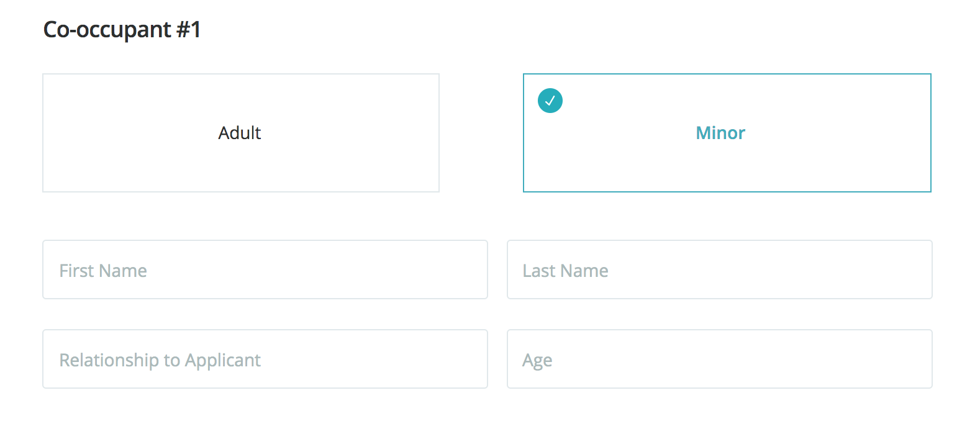Activate the Age text box

tap(719, 360)
